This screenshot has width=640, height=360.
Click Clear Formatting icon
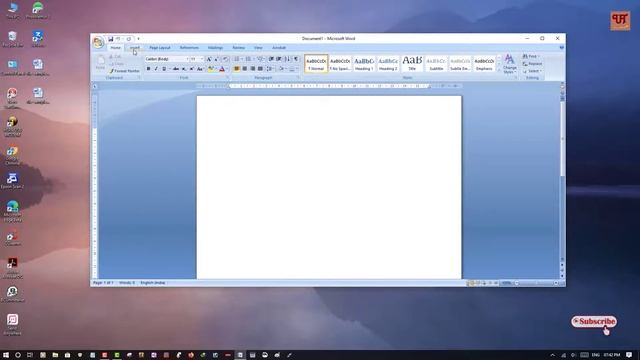click(x=225, y=59)
